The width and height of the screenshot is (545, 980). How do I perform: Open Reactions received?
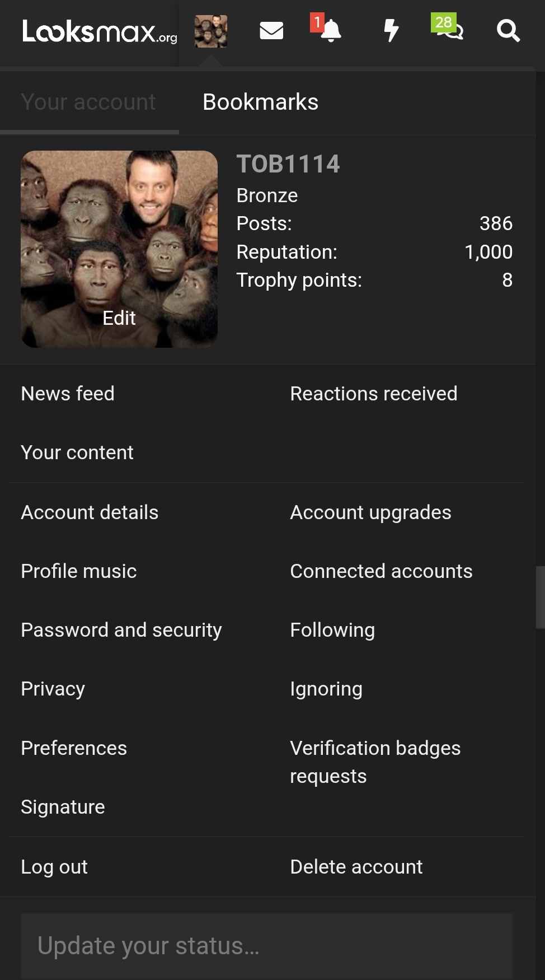coord(374,394)
